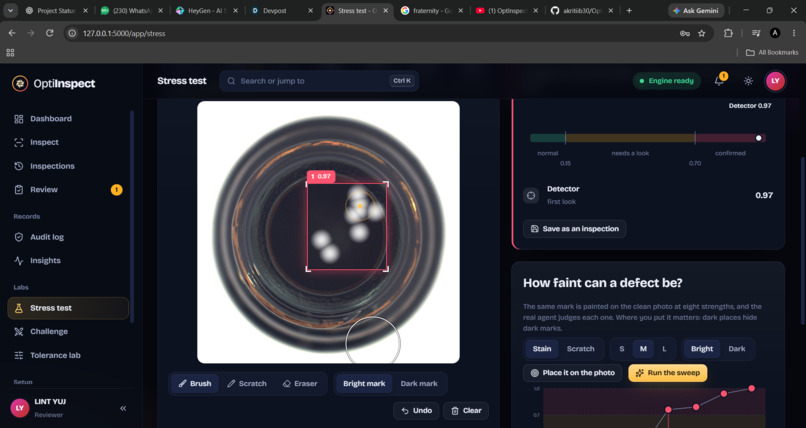Select size S

(621, 348)
